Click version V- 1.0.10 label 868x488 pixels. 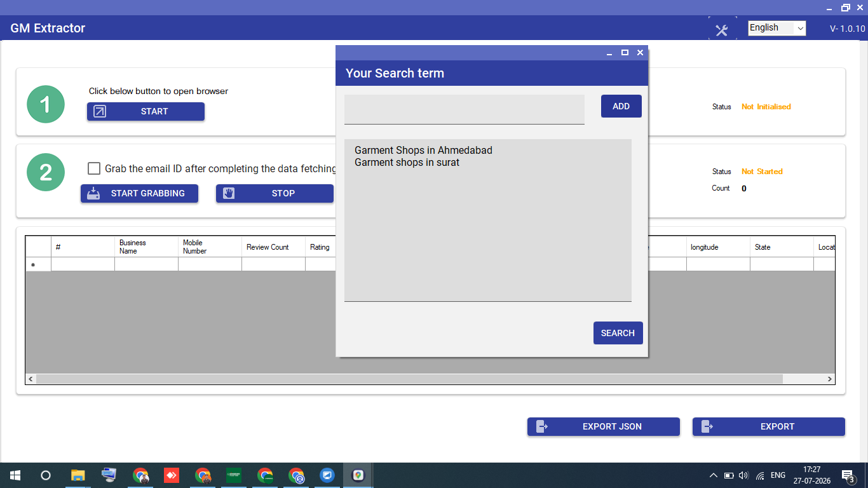[x=847, y=29]
